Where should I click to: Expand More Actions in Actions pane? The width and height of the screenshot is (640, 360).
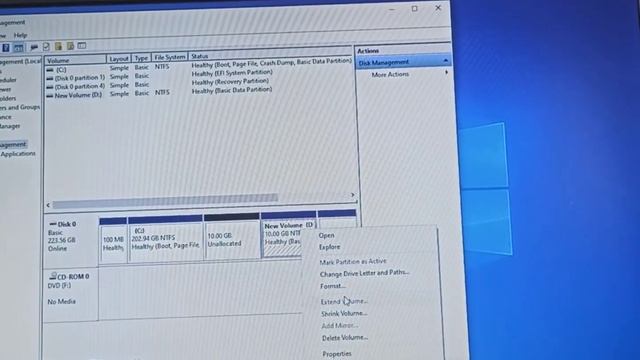coord(390,74)
